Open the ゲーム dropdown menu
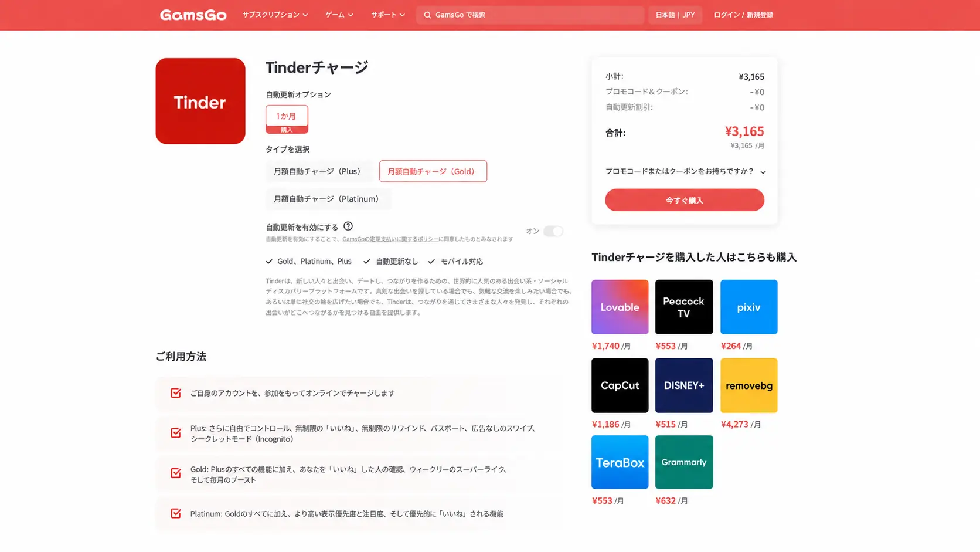The width and height of the screenshot is (980, 552). tap(339, 15)
